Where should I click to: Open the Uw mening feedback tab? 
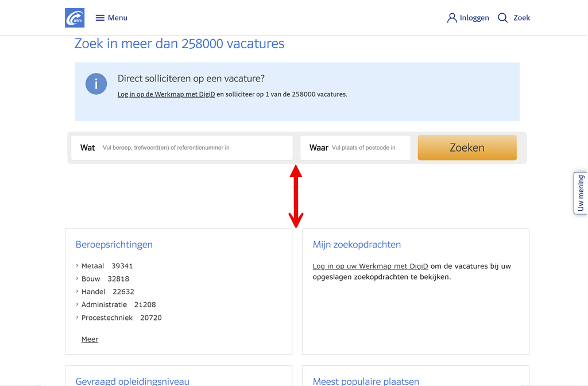pos(580,193)
